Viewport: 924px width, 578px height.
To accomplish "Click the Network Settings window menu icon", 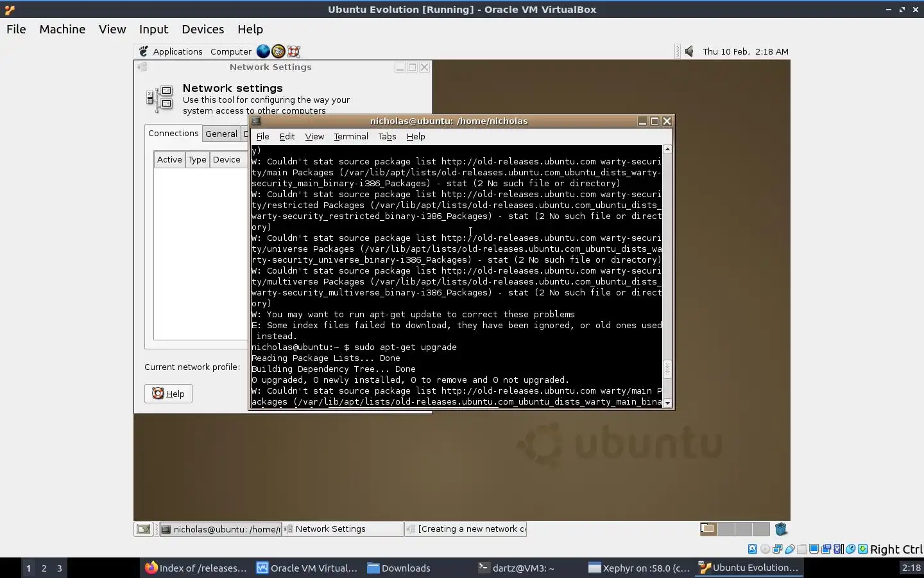I will [x=142, y=67].
